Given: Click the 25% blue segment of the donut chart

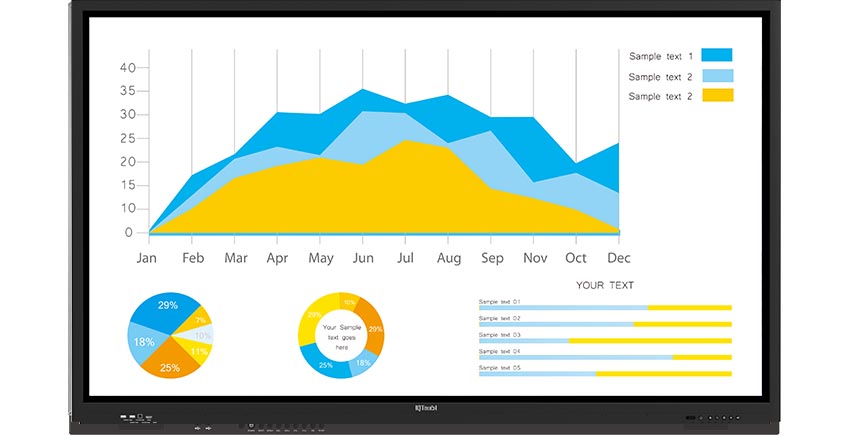Looking at the screenshot, I should click(x=326, y=366).
